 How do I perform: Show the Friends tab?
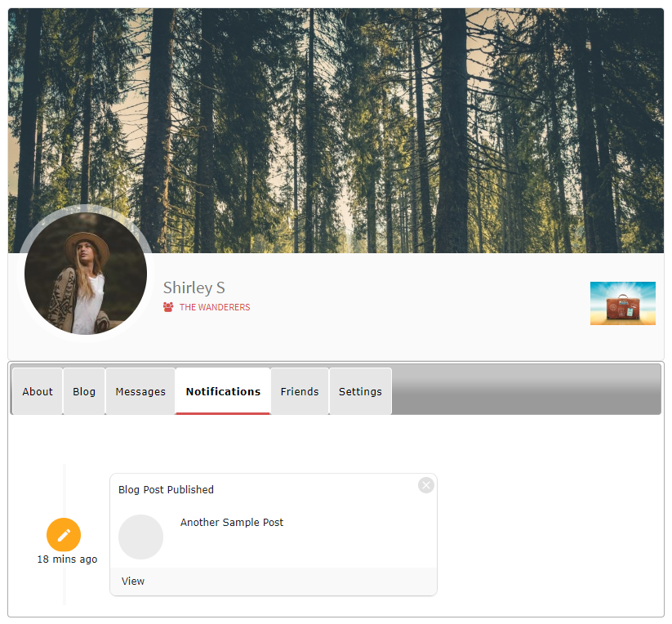point(300,391)
